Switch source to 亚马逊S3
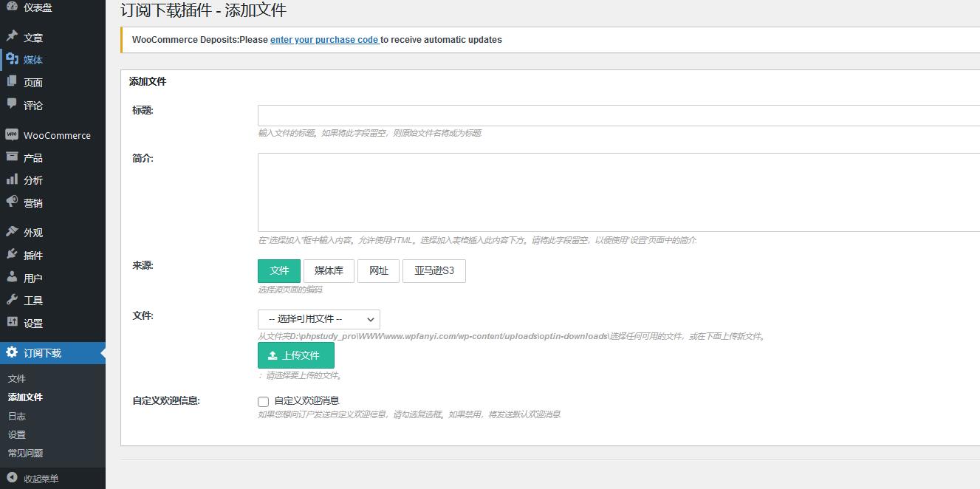 434,271
